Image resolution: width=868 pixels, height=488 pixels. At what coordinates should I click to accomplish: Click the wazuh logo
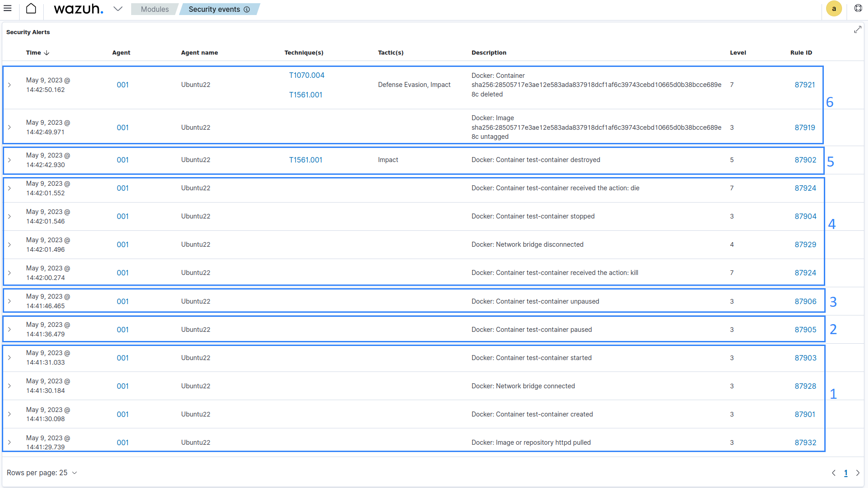[x=78, y=9]
